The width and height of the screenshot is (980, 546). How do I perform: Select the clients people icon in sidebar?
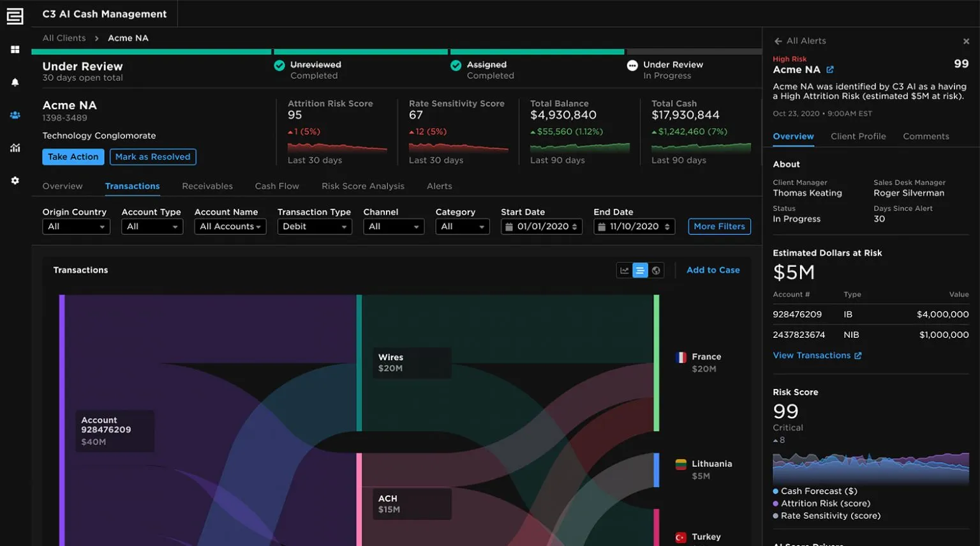pyautogui.click(x=15, y=116)
